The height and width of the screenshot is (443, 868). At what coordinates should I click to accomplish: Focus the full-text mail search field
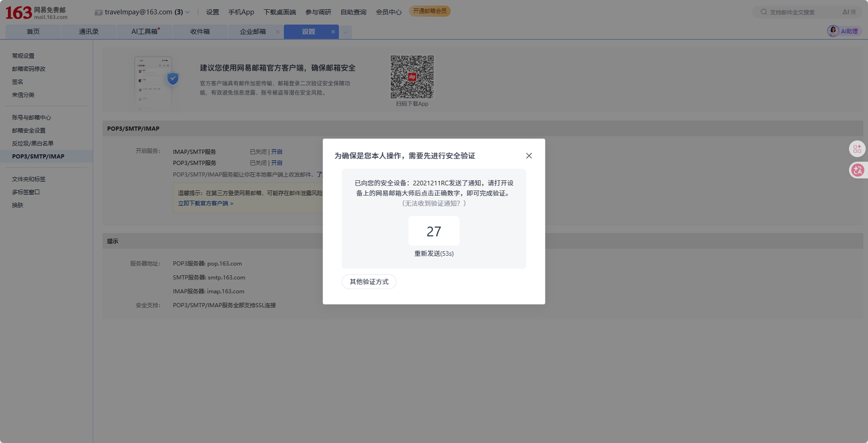click(802, 13)
